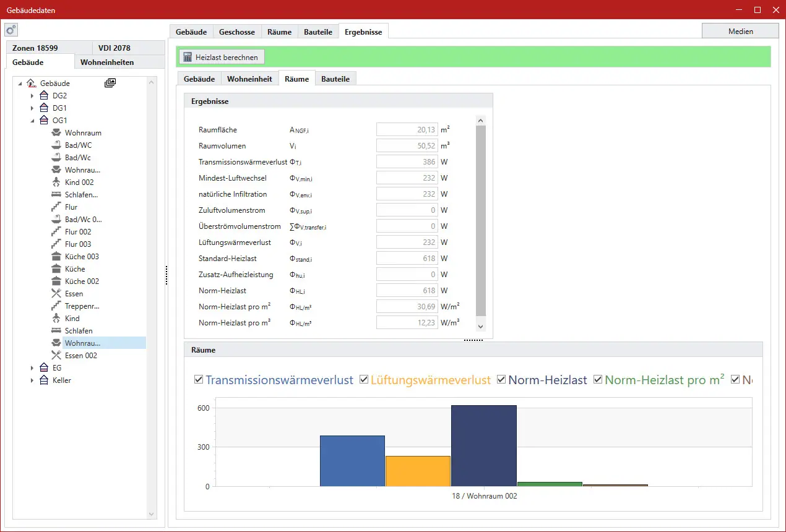Click the dark blue Norm-Heizlast bar
This screenshot has height=532, width=786.
click(483, 445)
